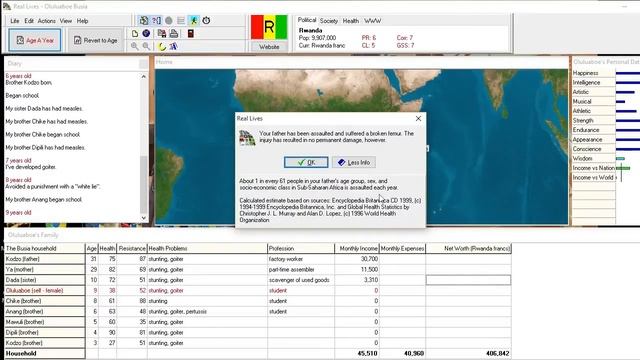640x360 pixels.
Task: Click the running figure toolbar icon
Action: 193,20
